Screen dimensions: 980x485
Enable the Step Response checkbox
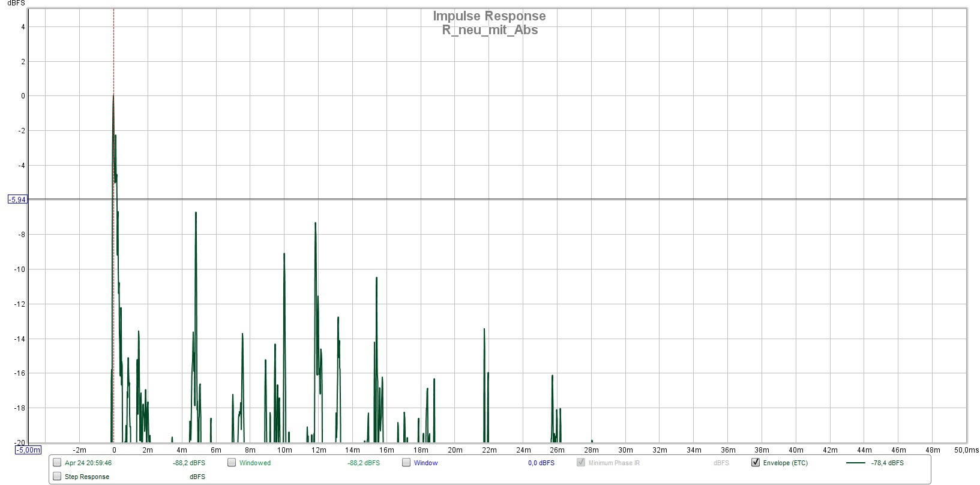pyautogui.click(x=57, y=476)
